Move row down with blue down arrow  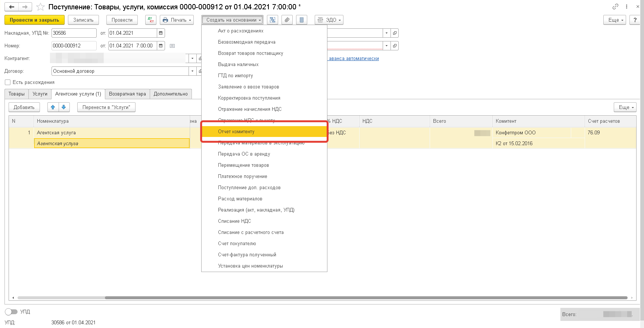point(63,107)
